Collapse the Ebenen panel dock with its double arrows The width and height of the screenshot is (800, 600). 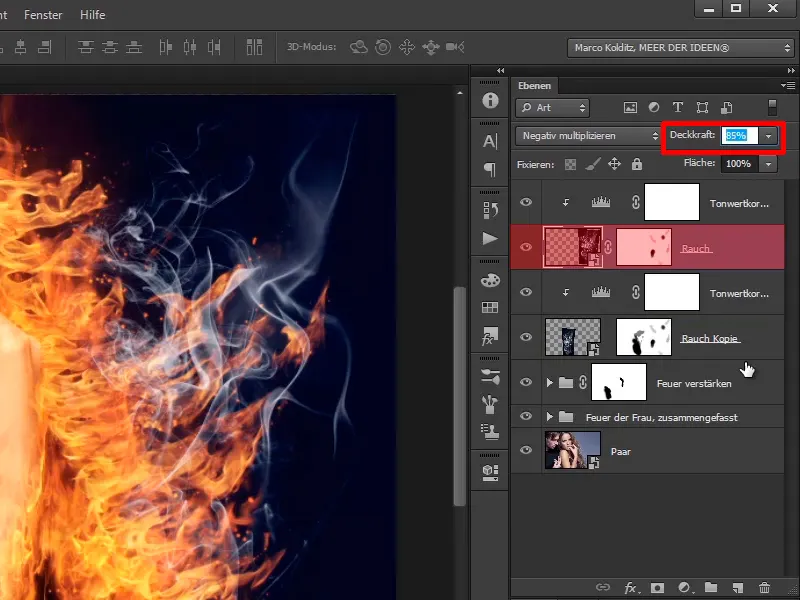point(791,70)
